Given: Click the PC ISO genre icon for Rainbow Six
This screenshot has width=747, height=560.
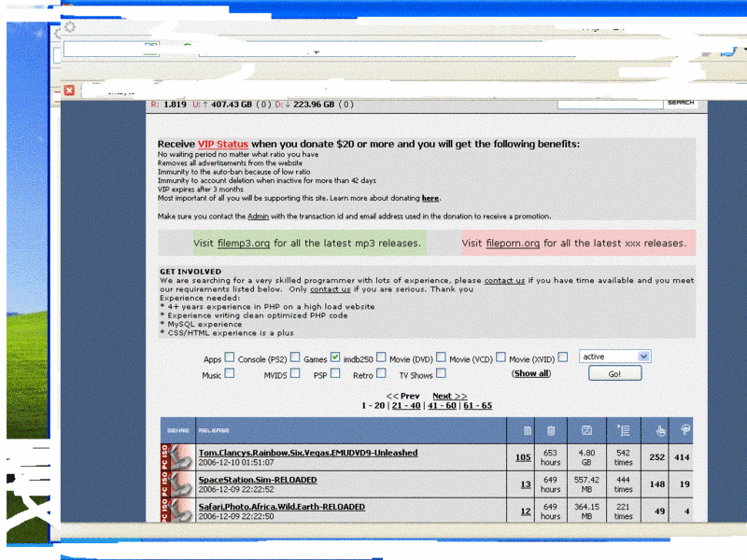Looking at the screenshot, I should pos(178,457).
